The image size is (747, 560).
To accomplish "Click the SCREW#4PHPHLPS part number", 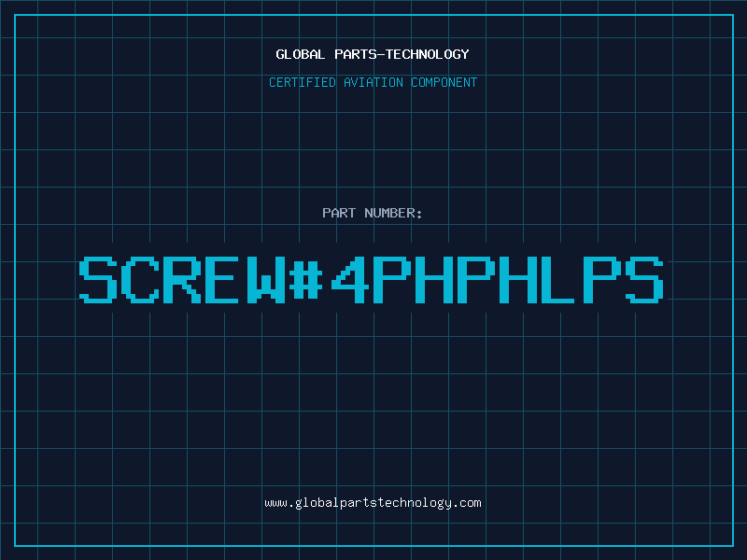I will point(371,279).
